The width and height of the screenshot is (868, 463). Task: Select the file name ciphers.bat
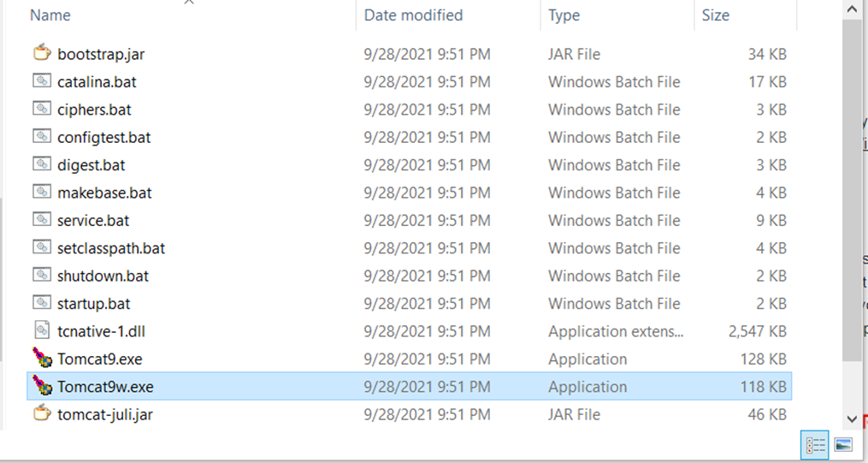(94, 110)
